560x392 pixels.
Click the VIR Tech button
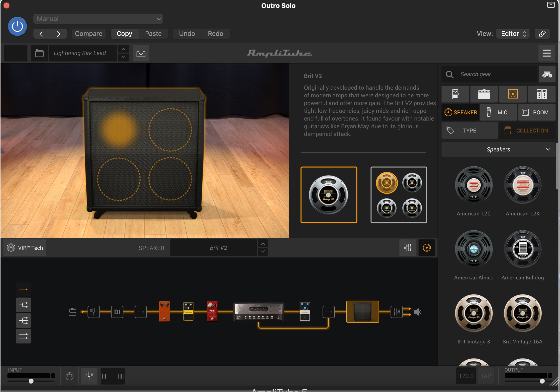point(25,248)
